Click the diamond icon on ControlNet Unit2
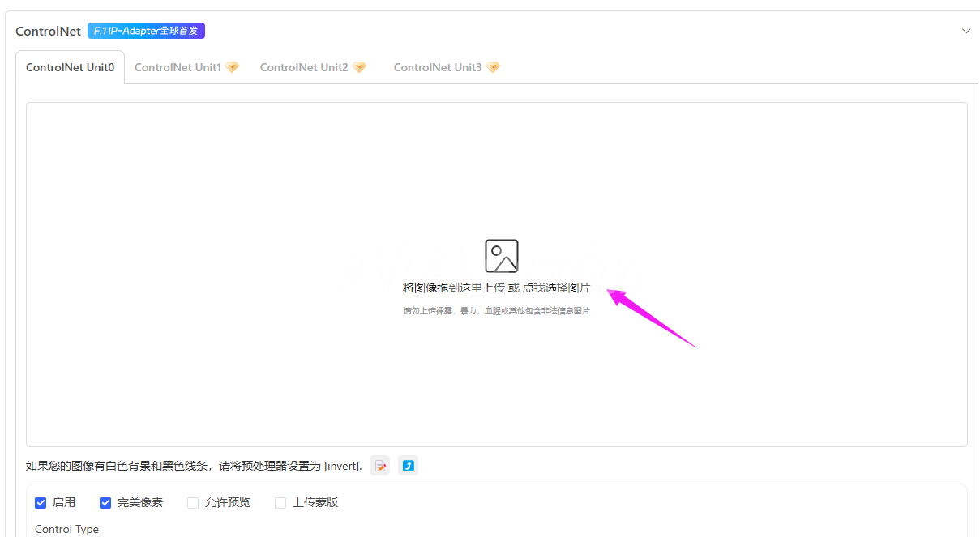The height and width of the screenshot is (537, 980). point(360,67)
